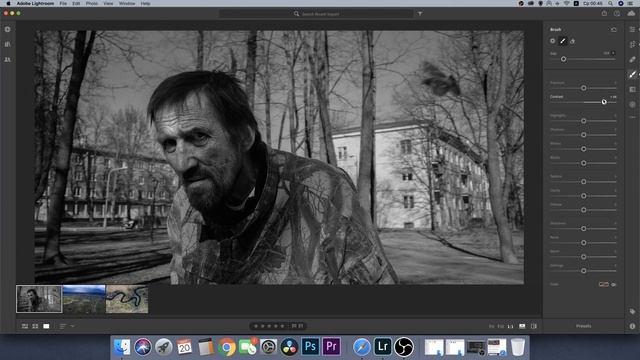
Task: Set zoom to Fit
Action: (491, 327)
